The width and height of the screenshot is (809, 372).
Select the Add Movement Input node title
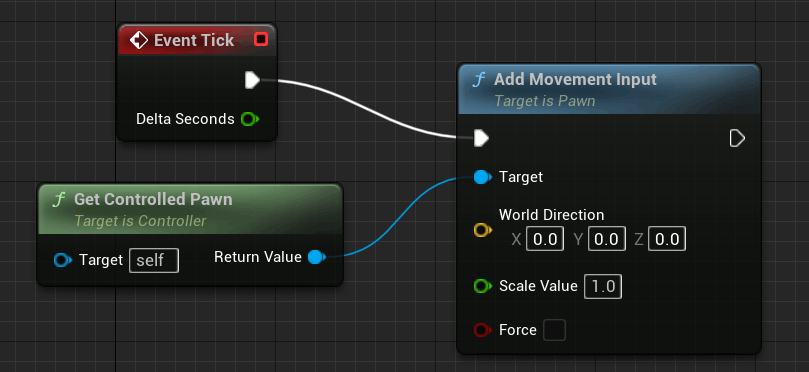click(575, 79)
